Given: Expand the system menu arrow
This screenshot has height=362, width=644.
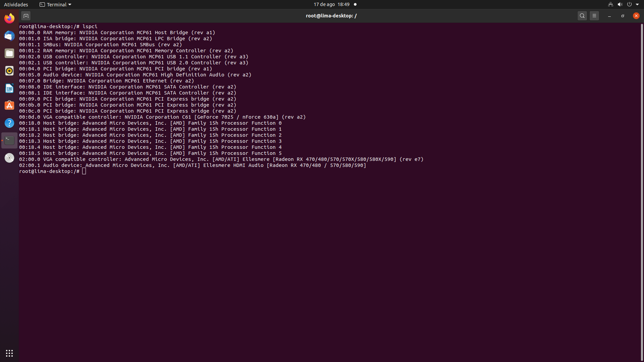Looking at the screenshot, I should tap(637, 4).
